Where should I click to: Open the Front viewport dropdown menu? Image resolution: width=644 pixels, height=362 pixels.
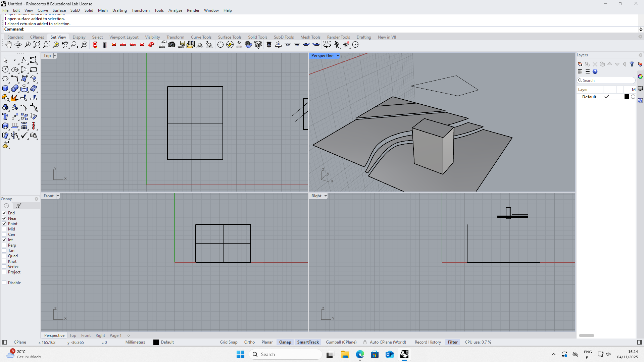(x=57, y=196)
